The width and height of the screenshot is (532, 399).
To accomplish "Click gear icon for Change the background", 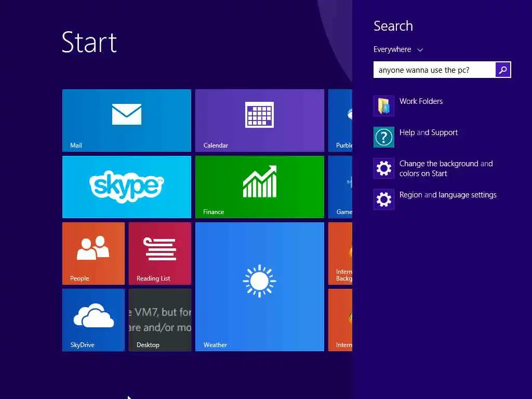I will (x=384, y=168).
